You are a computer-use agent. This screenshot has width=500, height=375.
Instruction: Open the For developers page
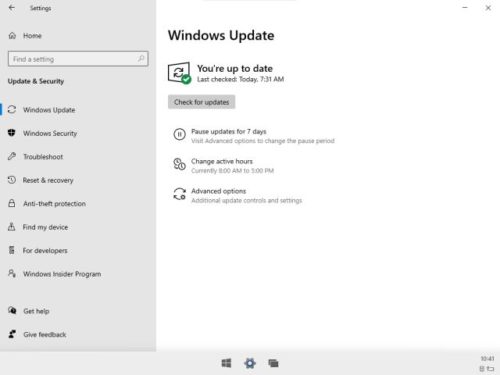(x=45, y=250)
